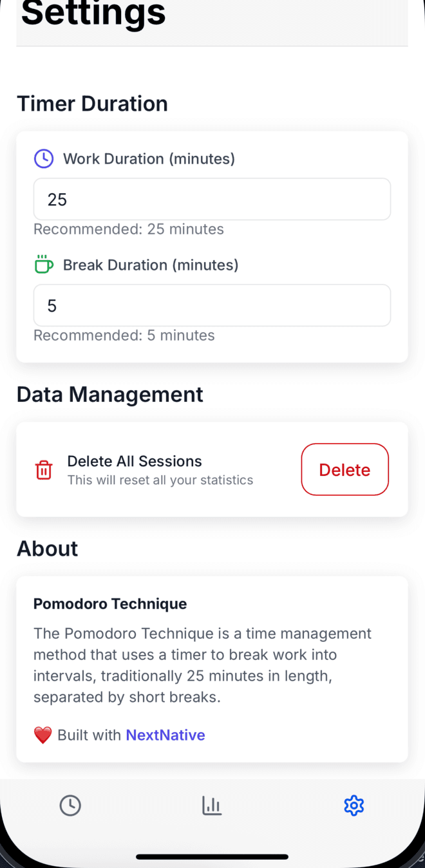Click inside the Work Duration input field
This screenshot has width=425, height=868.
(212, 199)
